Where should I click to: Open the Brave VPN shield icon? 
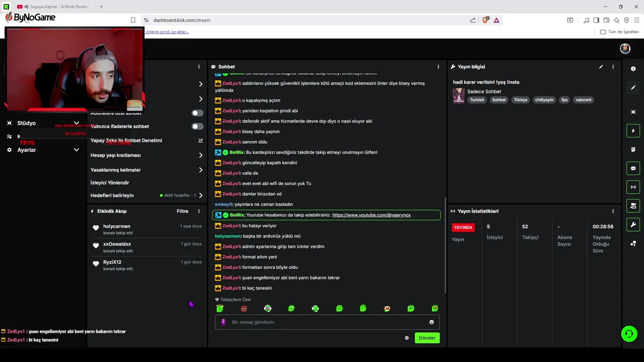[626, 20]
